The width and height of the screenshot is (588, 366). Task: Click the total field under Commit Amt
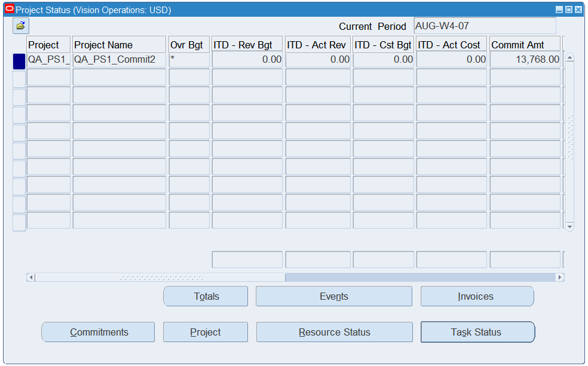525,260
